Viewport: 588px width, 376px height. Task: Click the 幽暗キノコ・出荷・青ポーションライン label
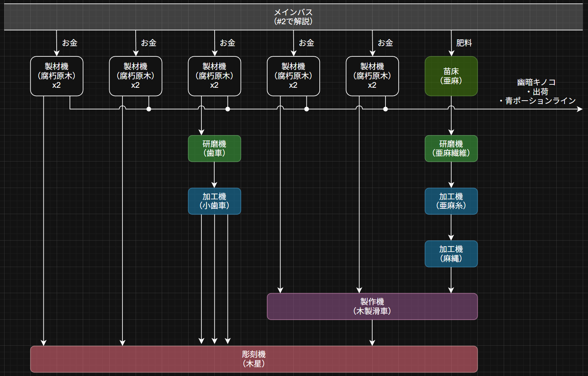tap(537, 92)
